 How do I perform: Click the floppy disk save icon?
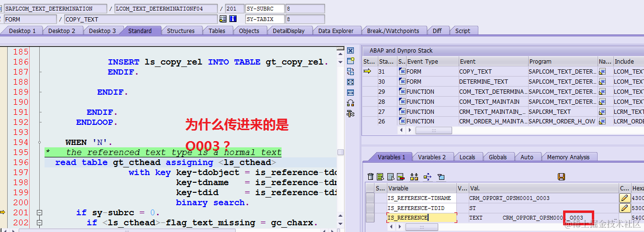(x=562, y=177)
